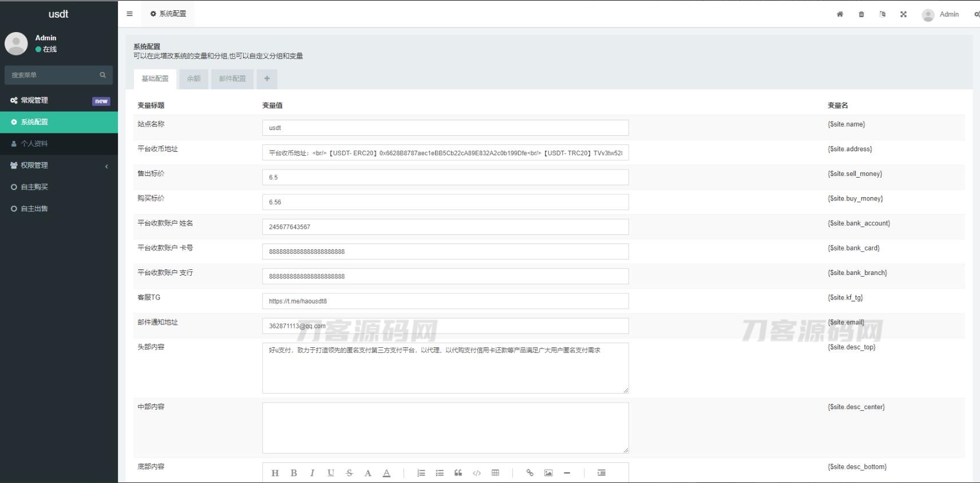Screen dimensions: 980x483
Task: Add a new config group tab
Action: coord(267,79)
